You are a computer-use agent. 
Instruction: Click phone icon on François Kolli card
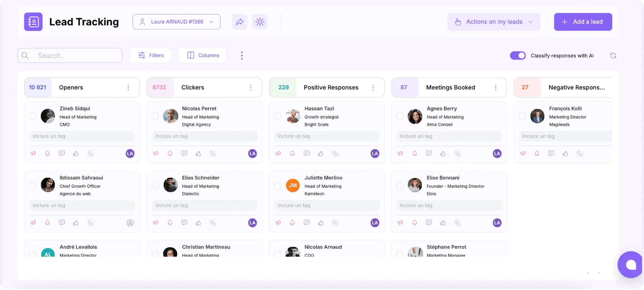click(x=580, y=153)
